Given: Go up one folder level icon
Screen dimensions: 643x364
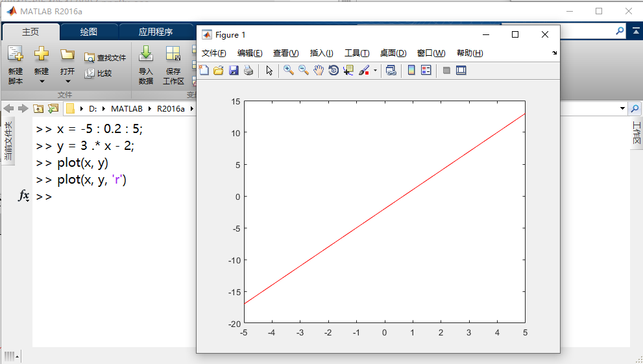Looking at the screenshot, I should coord(38,108).
